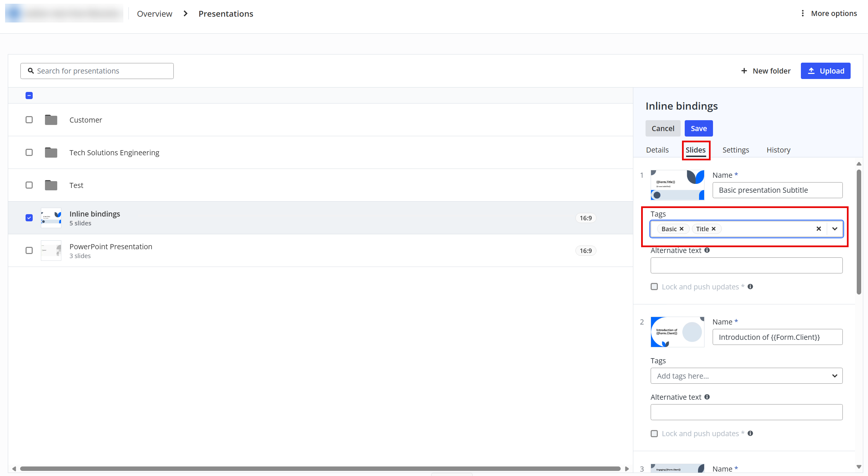Image resolution: width=868 pixels, height=476 pixels.
Task: Open the slide 2 Add tags dropdown
Action: click(746, 376)
